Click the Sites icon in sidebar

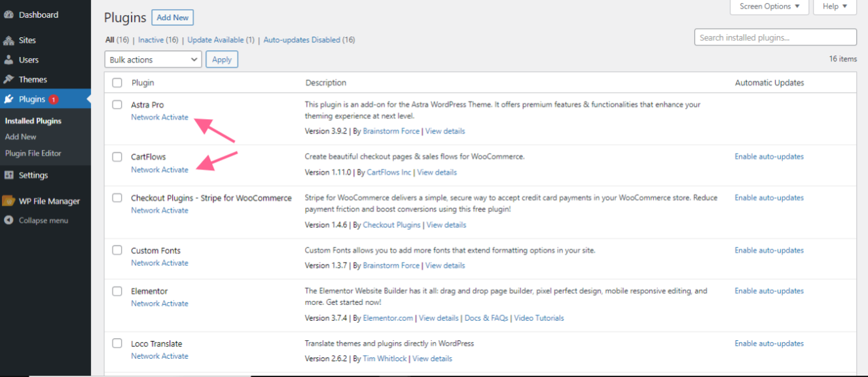click(9, 40)
